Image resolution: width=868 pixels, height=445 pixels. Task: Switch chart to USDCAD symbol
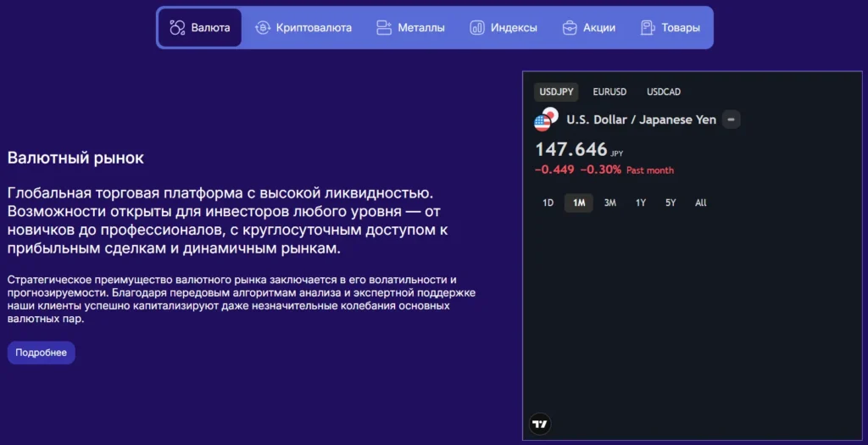click(664, 92)
